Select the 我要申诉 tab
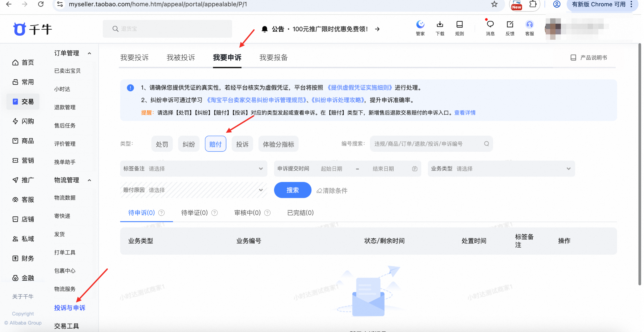This screenshot has height=332, width=644. 227,58
